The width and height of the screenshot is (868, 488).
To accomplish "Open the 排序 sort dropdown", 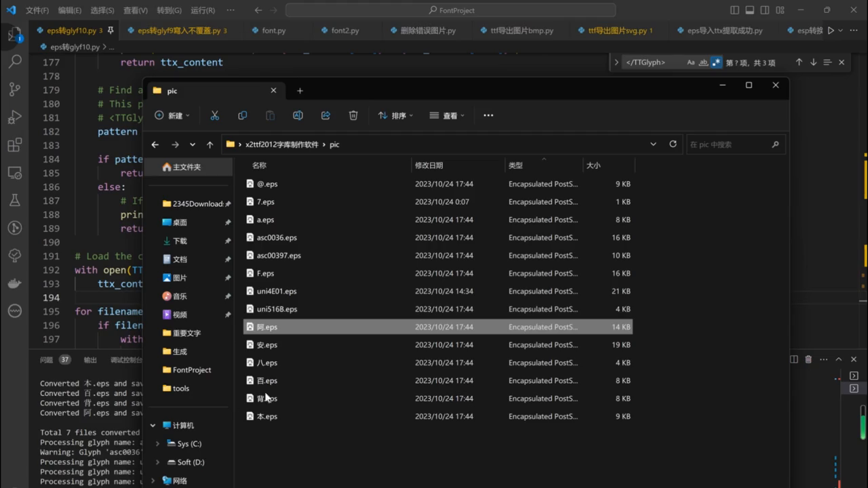I will pos(395,116).
